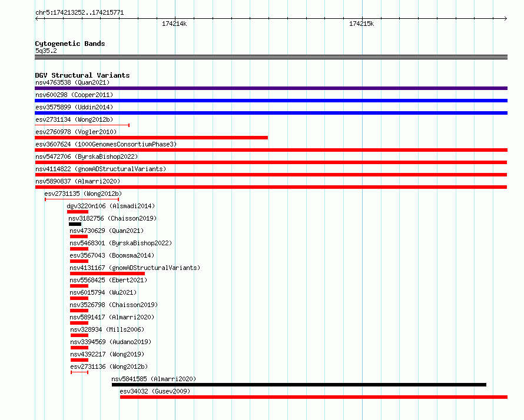The image size is (524, 420).
Task: Open nsv5891417 (Almarri2020) label
Action: pos(112,317)
